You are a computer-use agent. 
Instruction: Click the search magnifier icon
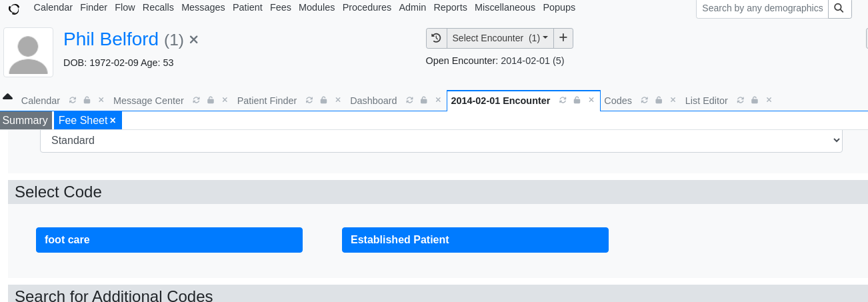coord(839,8)
